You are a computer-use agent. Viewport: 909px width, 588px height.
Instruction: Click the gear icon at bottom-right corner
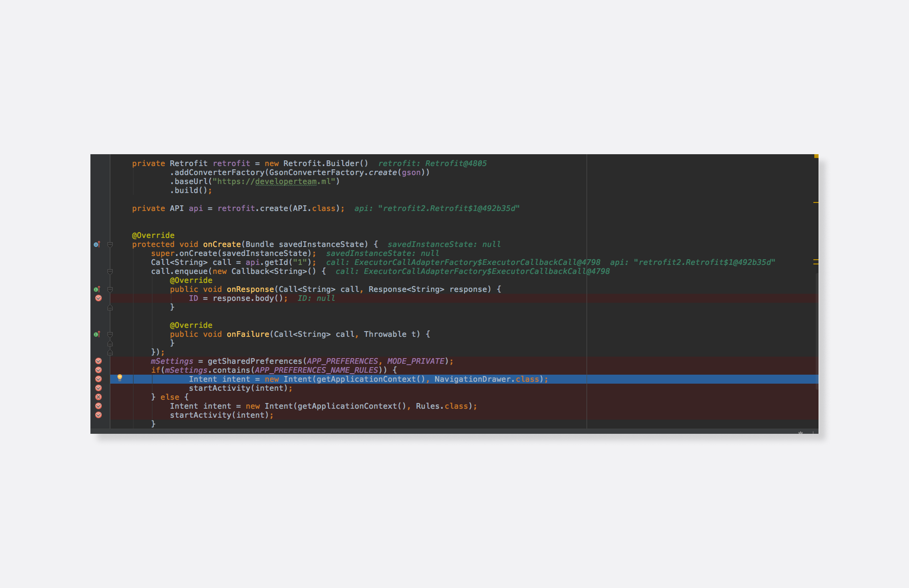coord(801,432)
